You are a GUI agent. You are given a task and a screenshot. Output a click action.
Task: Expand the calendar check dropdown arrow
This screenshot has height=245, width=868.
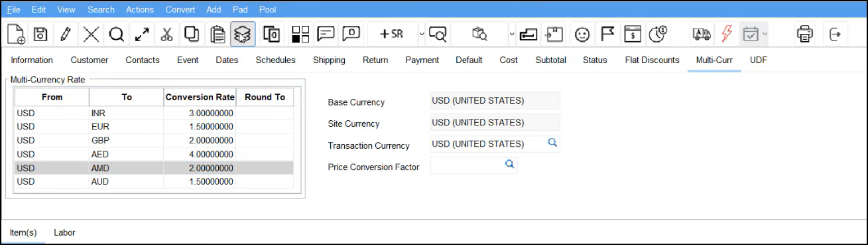[766, 34]
